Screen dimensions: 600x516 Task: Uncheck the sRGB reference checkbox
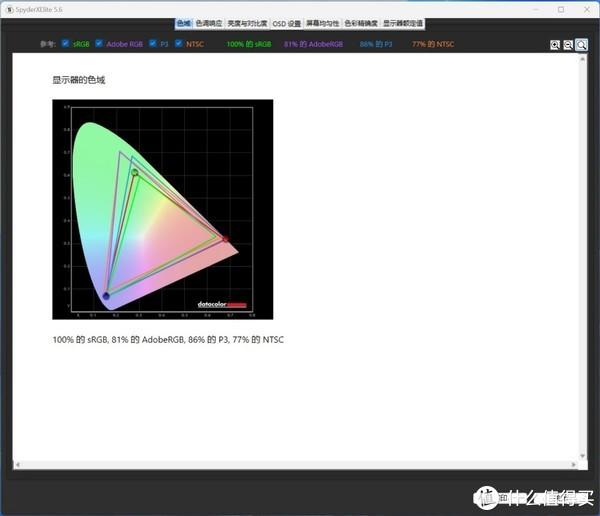coord(65,43)
